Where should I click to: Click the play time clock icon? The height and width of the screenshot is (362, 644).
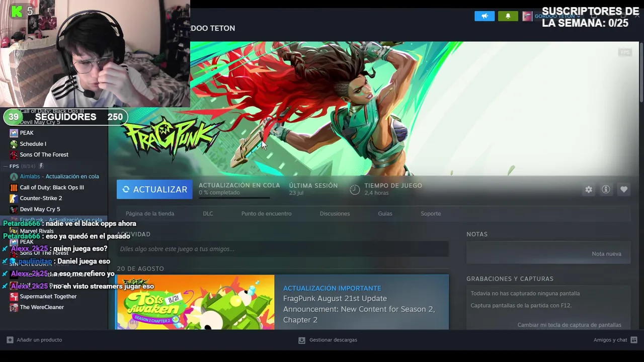[x=355, y=190]
